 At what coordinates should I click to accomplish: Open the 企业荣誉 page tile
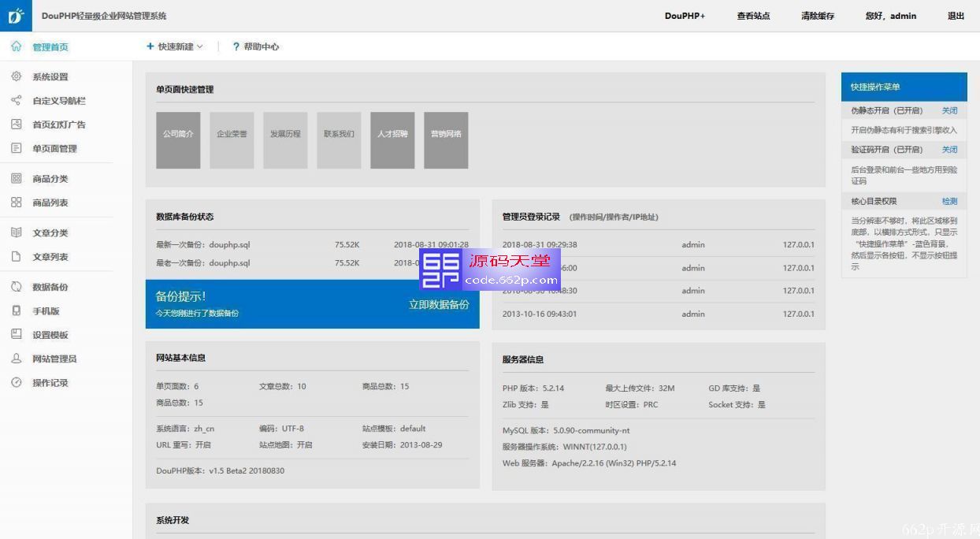(x=232, y=140)
